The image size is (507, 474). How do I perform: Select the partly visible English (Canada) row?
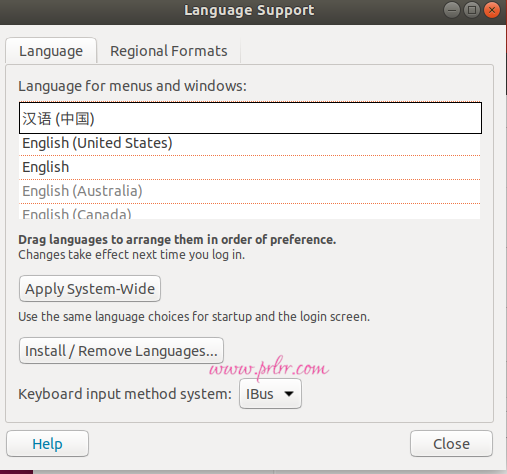point(250,212)
